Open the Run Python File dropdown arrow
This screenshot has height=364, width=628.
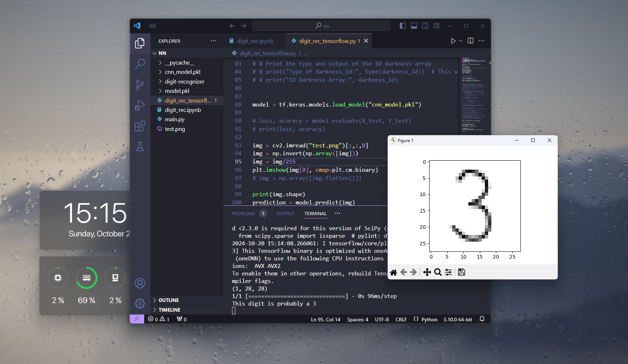click(x=461, y=41)
